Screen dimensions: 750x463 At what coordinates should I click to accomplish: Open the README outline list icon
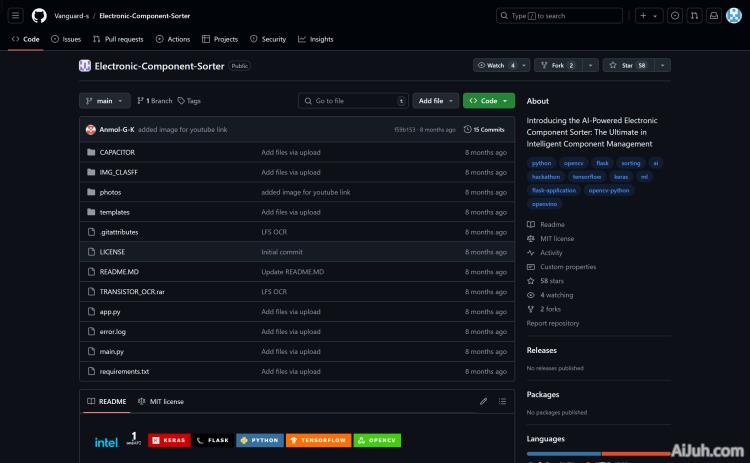pyautogui.click(x=503, y=401)
